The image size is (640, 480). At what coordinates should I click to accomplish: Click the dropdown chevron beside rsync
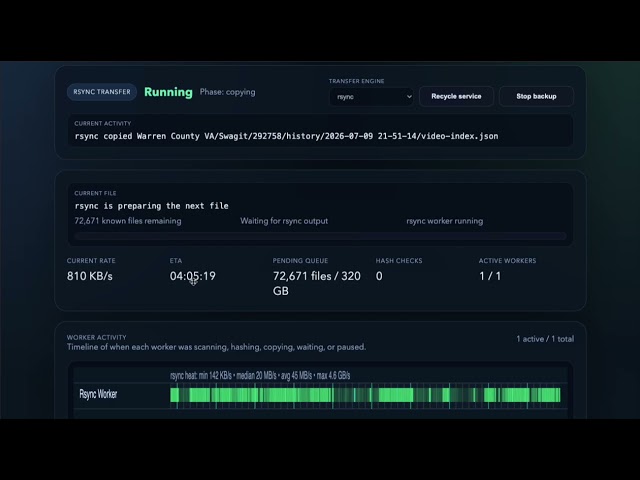click(409, 97)
